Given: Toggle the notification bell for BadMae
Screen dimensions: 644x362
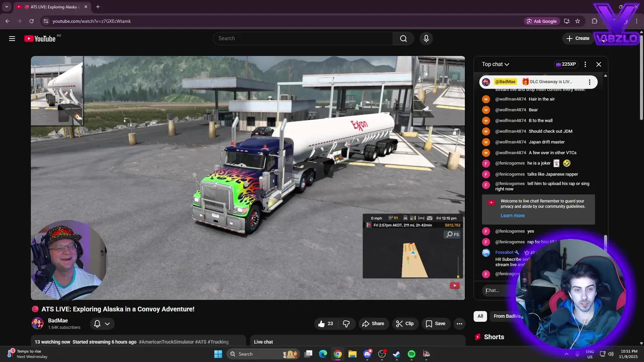Looking at the screenshot, I should tap(97, 324).
